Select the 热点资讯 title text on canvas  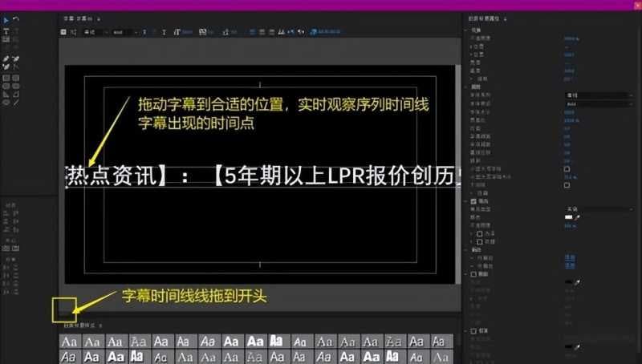[112, 176]
